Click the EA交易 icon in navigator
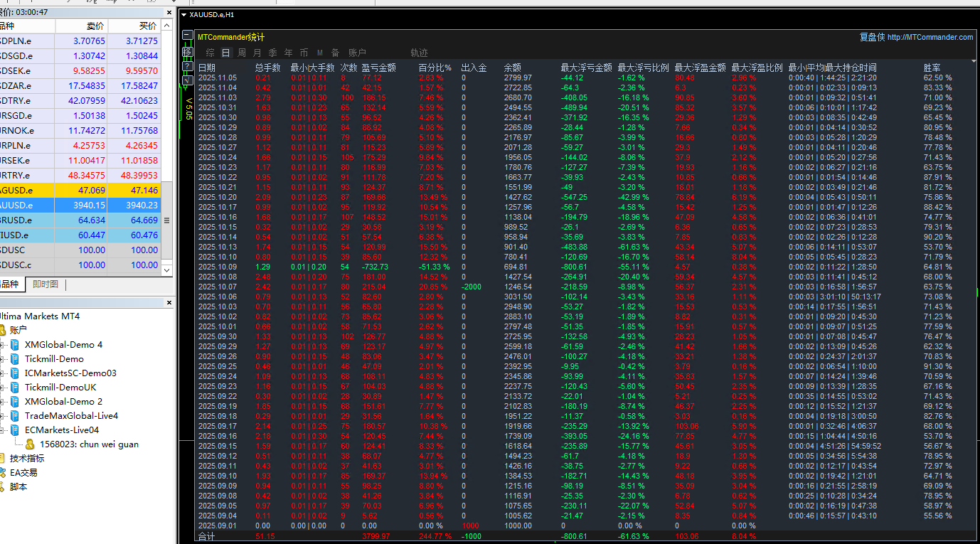The image size is (980, 544). click(3, 473)
